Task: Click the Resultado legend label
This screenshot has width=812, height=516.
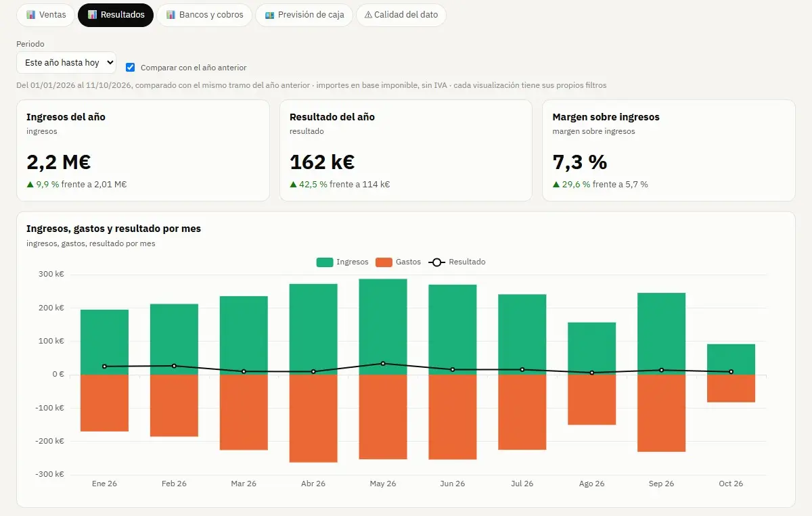Action: [467, 262]
